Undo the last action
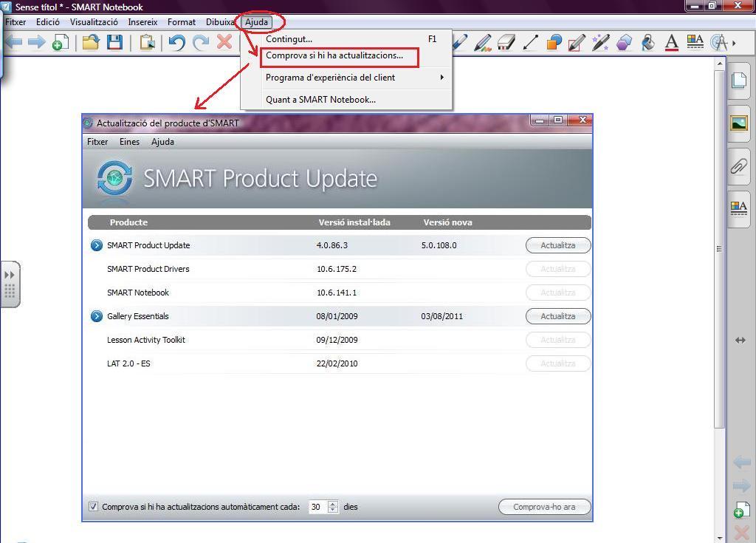 pos(177,42)
